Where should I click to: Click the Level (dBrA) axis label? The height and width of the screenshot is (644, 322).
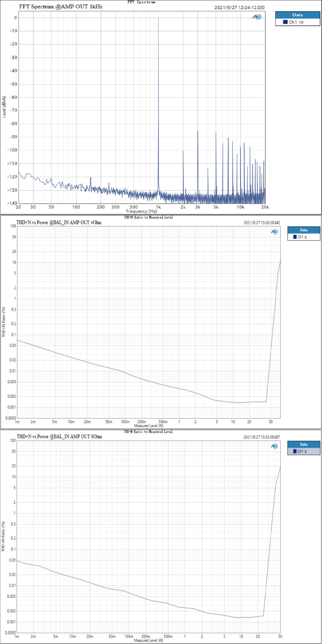tap(4, 107)
